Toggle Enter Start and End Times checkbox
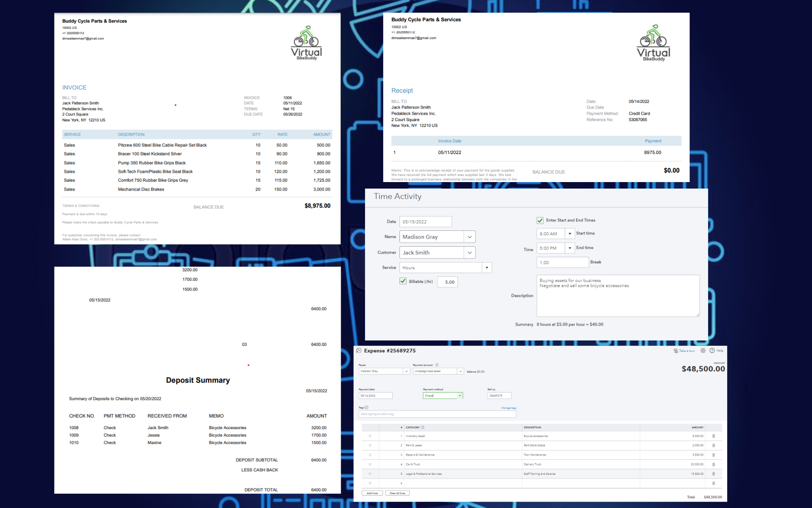The width and height of the screenshot is (812, 508). point(540,220)
